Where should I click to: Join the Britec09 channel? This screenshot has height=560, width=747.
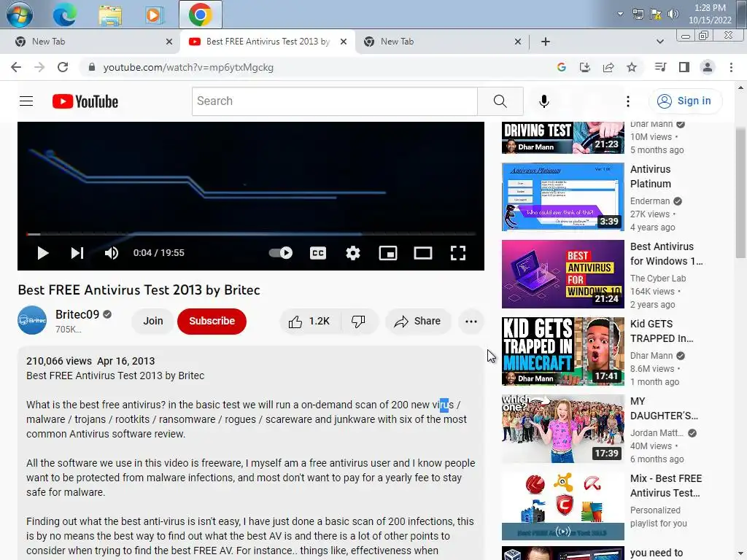pyautogui.click(x=153, y=321)
